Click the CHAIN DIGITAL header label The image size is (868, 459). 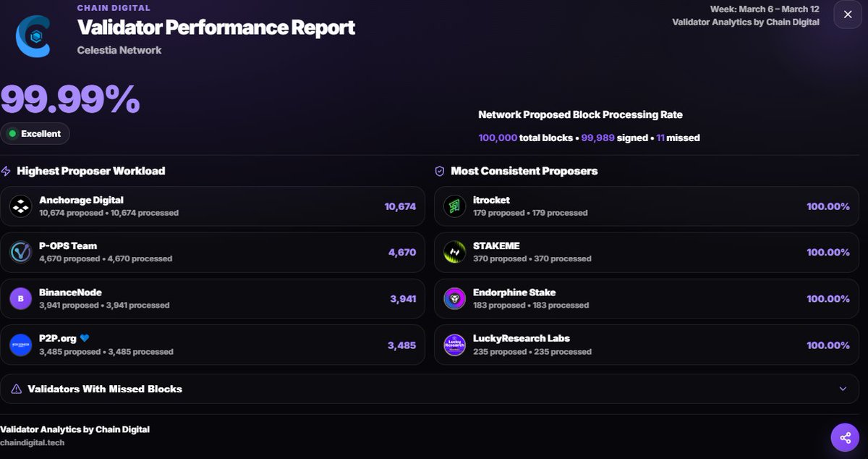coord(114,8)
